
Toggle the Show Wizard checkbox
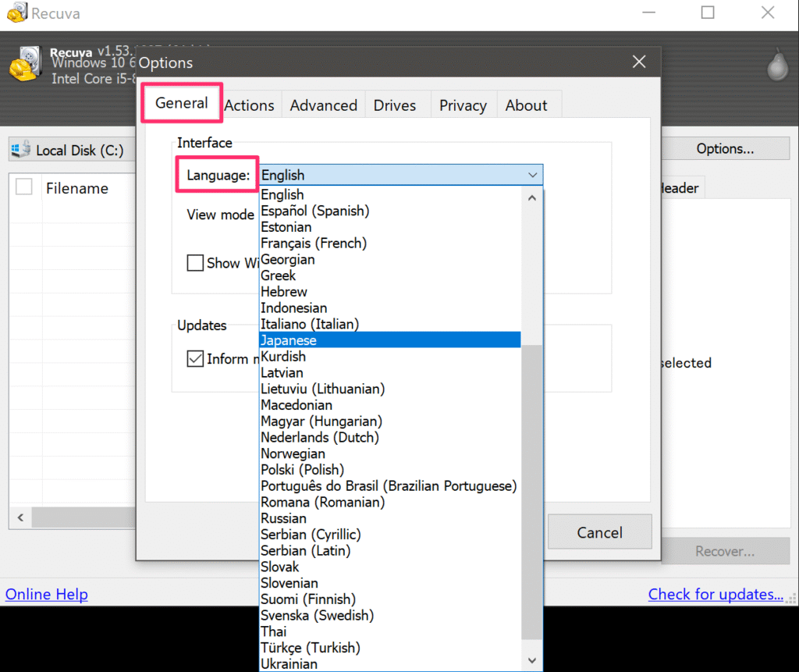[195, 262]
